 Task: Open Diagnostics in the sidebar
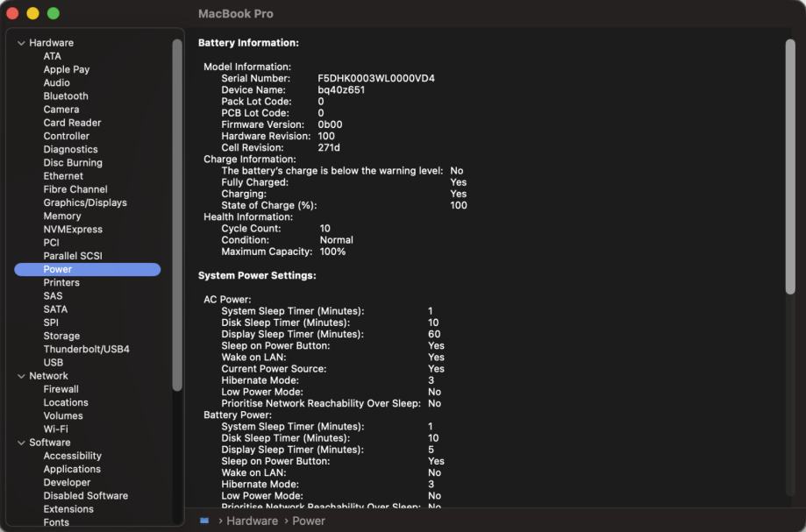click(70, 149)
